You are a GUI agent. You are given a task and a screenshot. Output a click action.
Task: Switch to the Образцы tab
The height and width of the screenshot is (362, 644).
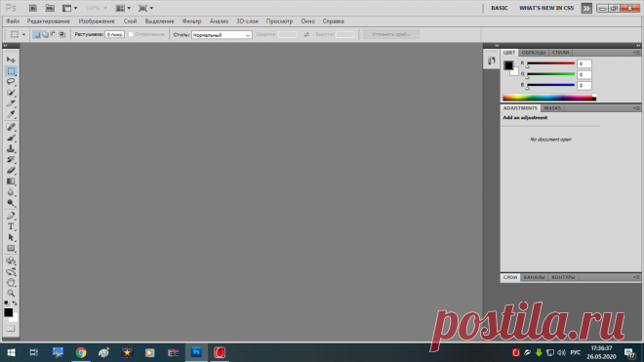point(534,53)
